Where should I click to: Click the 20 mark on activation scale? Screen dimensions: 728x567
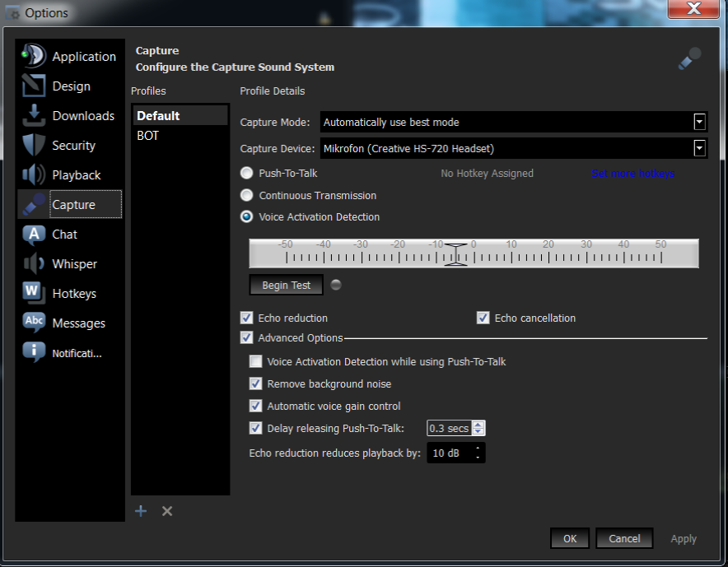click(548, 244)
